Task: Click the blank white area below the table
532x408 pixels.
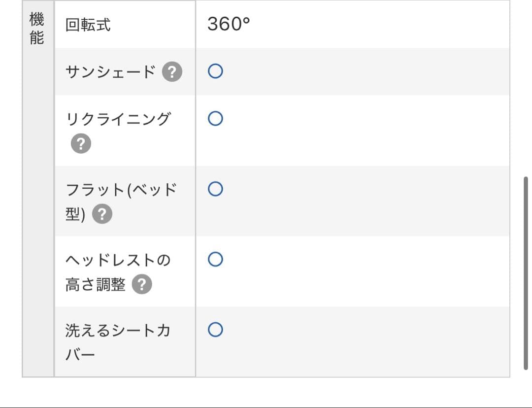Action: [x=266, y=392]
